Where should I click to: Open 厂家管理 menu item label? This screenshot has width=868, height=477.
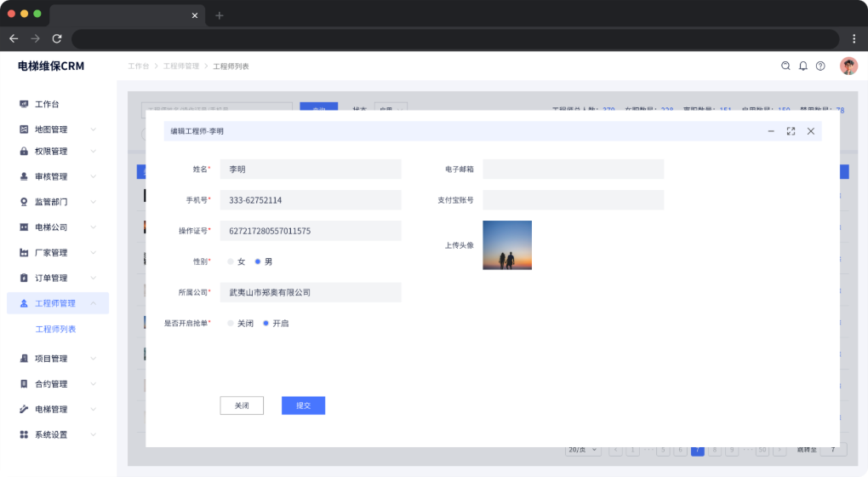click(51, 253)
